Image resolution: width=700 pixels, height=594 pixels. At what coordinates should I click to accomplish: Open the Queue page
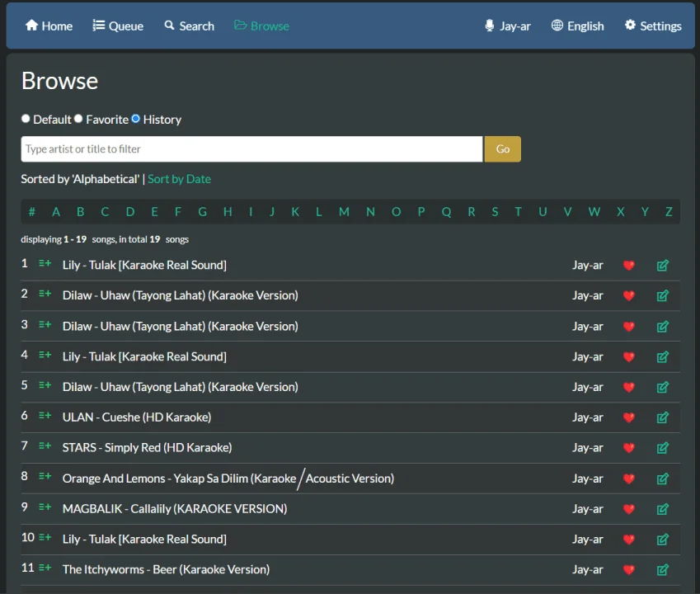point(118,26)
